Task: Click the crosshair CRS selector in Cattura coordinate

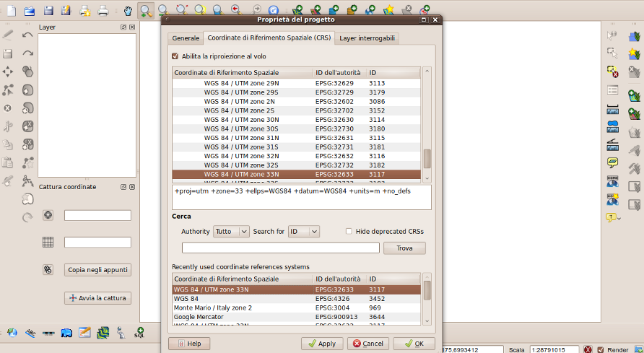Action: point(48,215)
